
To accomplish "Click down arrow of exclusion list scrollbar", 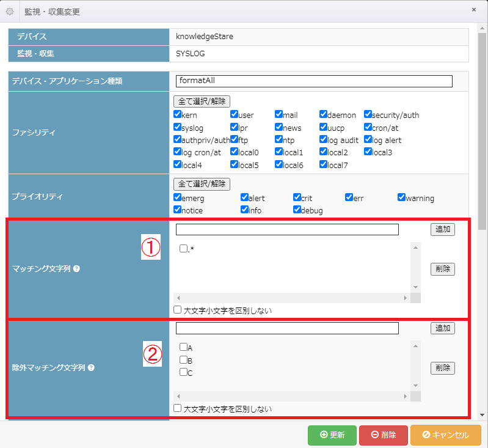I will tap(415, 386).
